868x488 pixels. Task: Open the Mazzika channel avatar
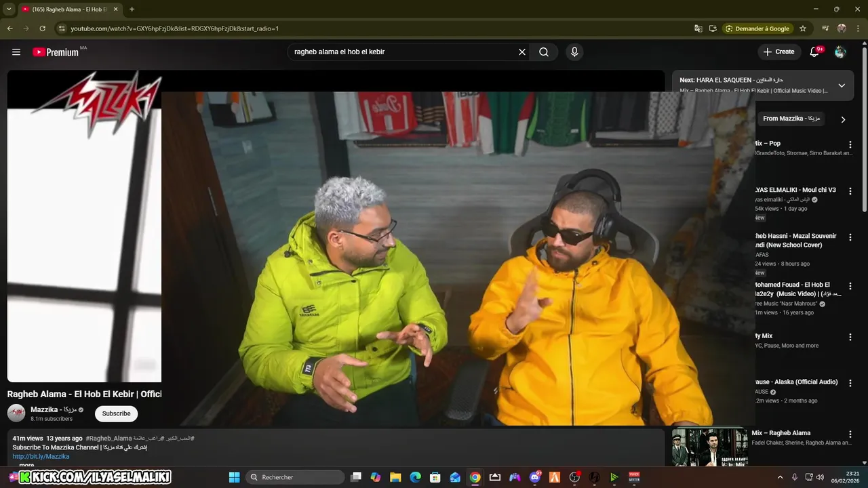[16, 413]
